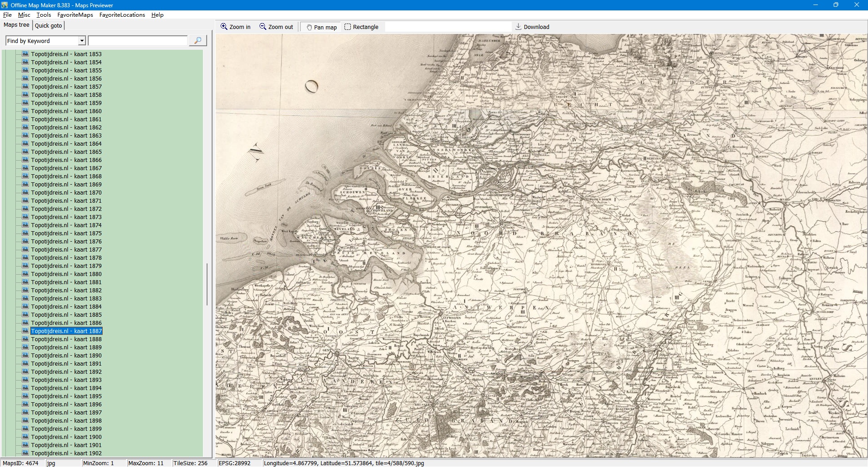Click the Zoom in magnifier tool
The image size is (868, 467).
[235, 27]
